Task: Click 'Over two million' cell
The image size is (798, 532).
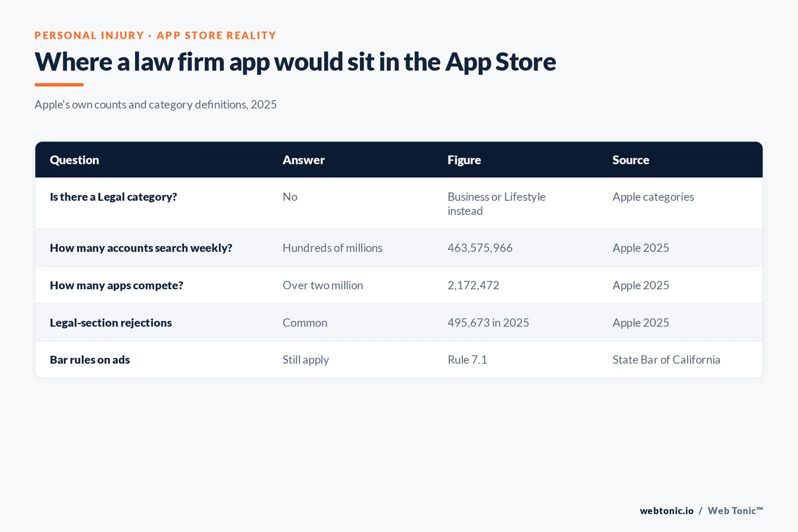Action: coord(323,285)
